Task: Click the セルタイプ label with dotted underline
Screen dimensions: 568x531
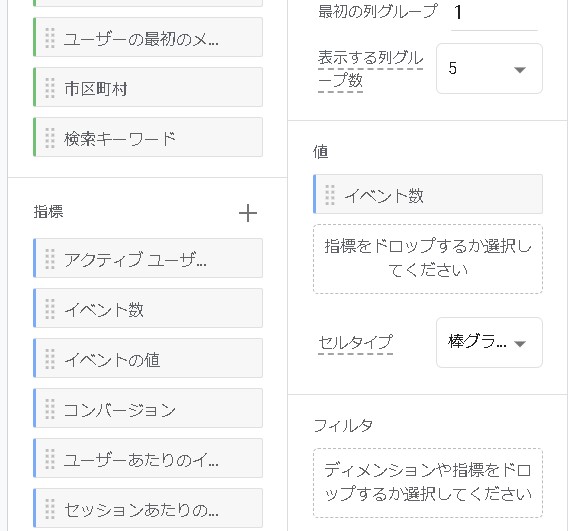Action: point(355,343)
